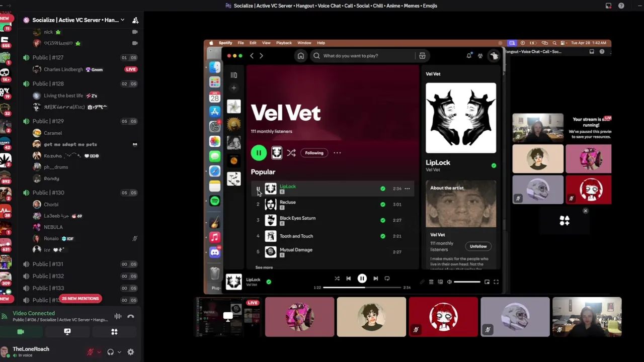
Task: Toggle saved checkmark for Tooth and Touch
Action: tap(383, 236)
